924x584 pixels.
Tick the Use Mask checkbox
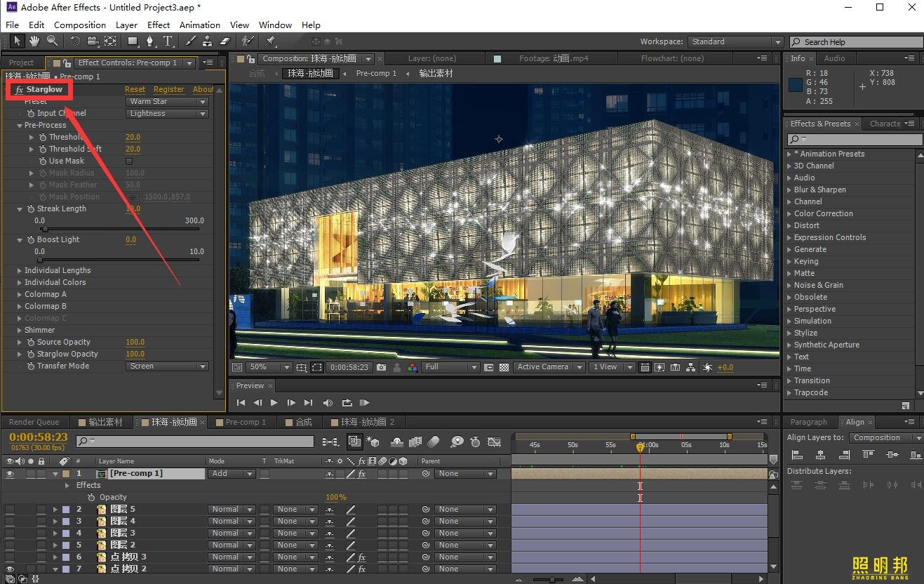tap(129, 161)
